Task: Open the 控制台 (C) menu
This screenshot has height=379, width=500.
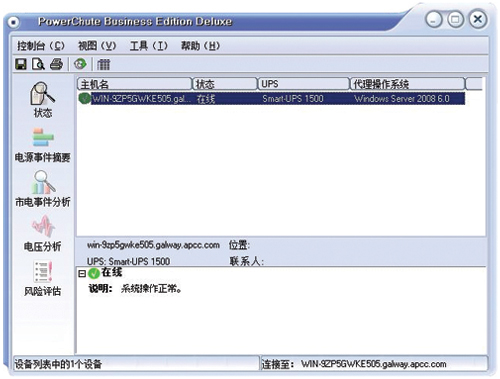Action: point(41,46)
